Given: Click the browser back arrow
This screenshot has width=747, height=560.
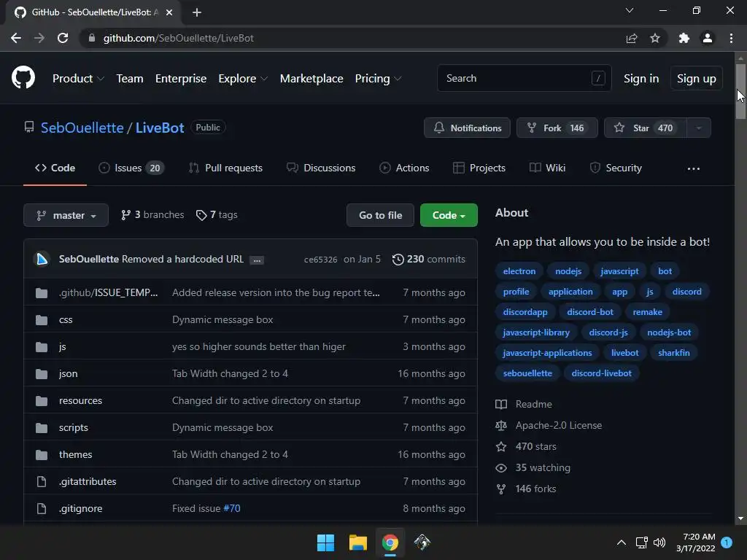Looking at the screenshot, I should pos(16,38).
